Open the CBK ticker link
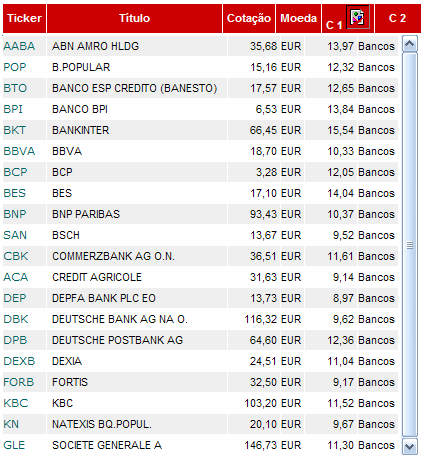Image resolution: width=424 pixels, height=460 pixels. click(x=16, y=256)
